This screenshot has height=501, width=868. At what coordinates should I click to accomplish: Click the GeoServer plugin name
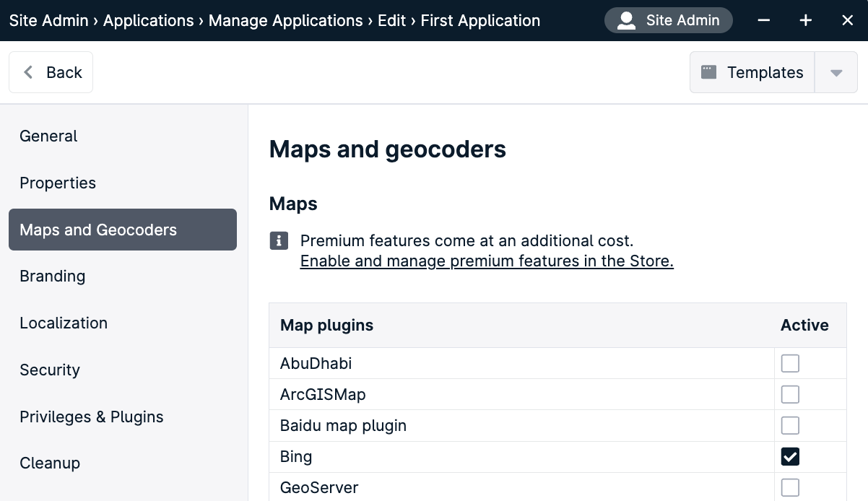[319, 488]
